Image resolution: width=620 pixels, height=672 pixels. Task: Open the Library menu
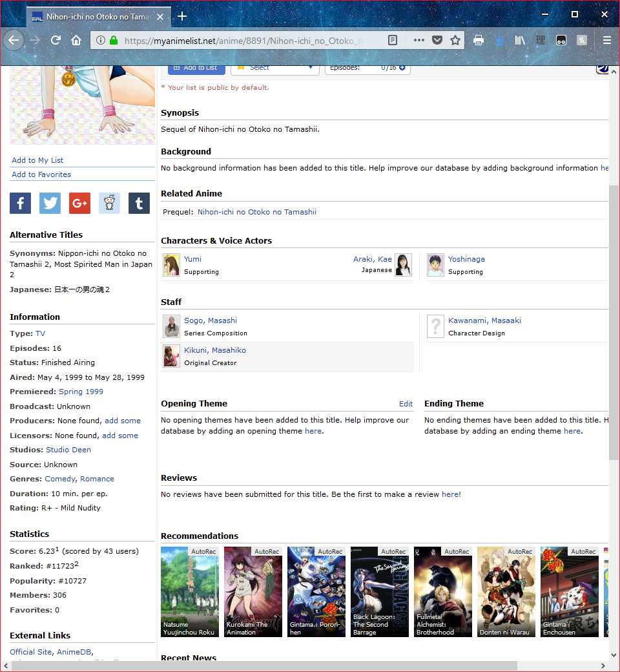point(520,40)
